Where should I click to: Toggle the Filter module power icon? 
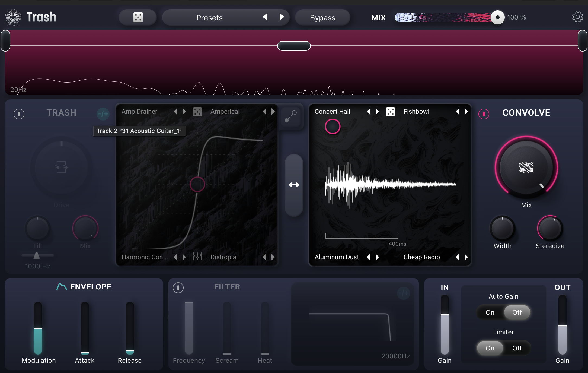[x=178, y=287]
